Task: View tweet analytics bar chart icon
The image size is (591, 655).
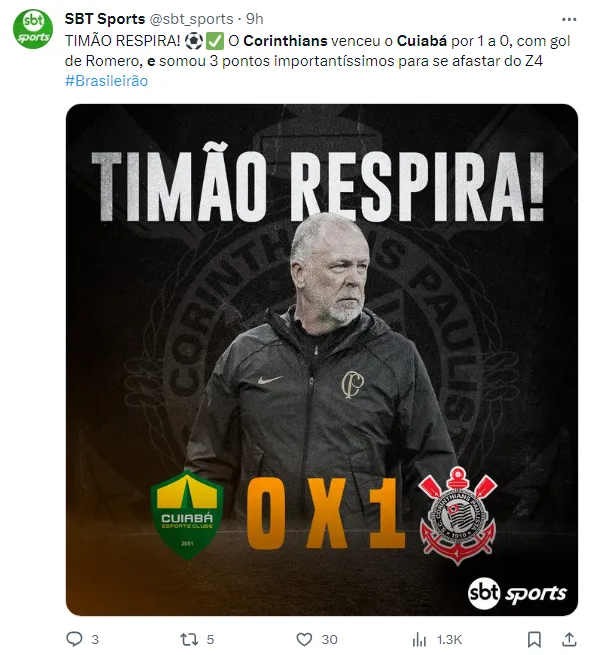Action: coord(419,639)
